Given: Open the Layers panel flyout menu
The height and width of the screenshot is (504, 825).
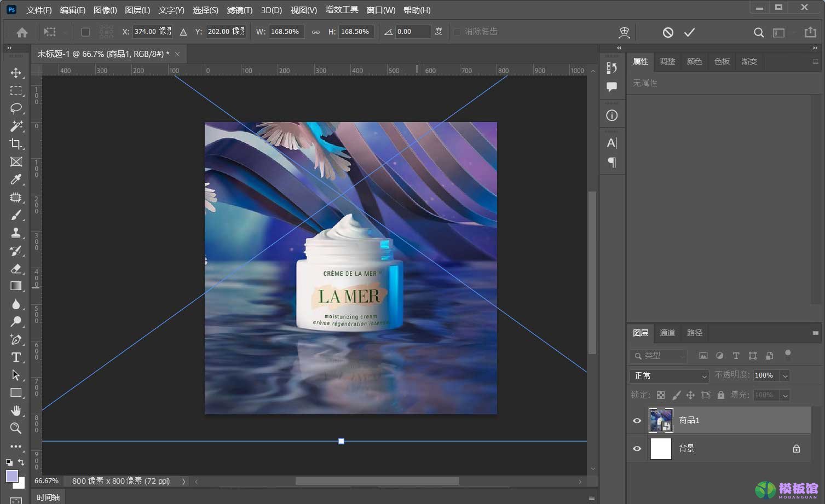Looking at the screenshot, I should click(x=815, y=333).
